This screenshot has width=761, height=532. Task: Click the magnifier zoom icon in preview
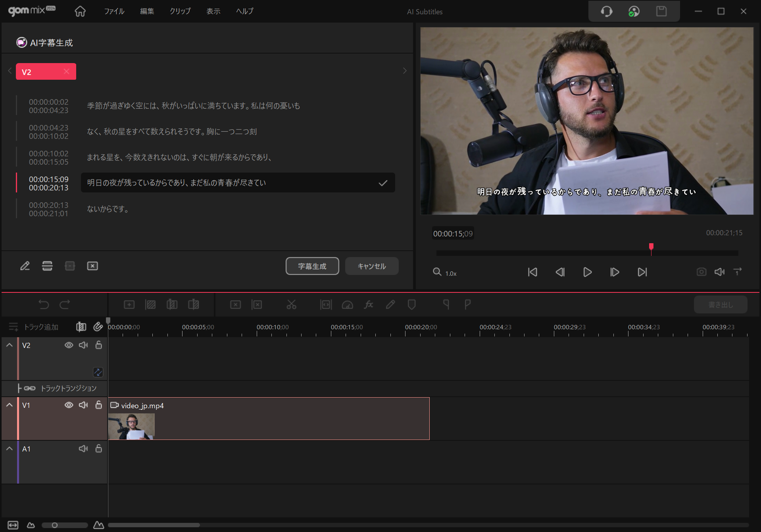437,272
